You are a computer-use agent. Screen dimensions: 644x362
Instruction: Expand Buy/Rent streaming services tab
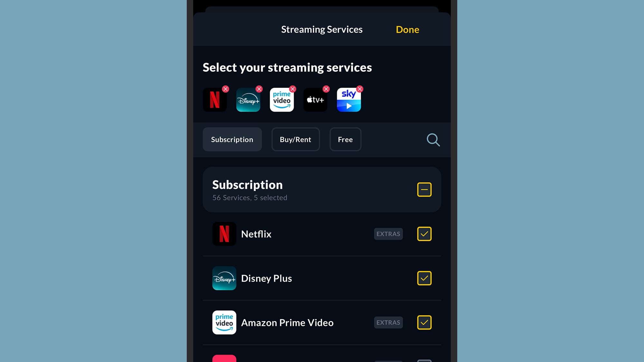pyautogui.click(x=296, y=139)
